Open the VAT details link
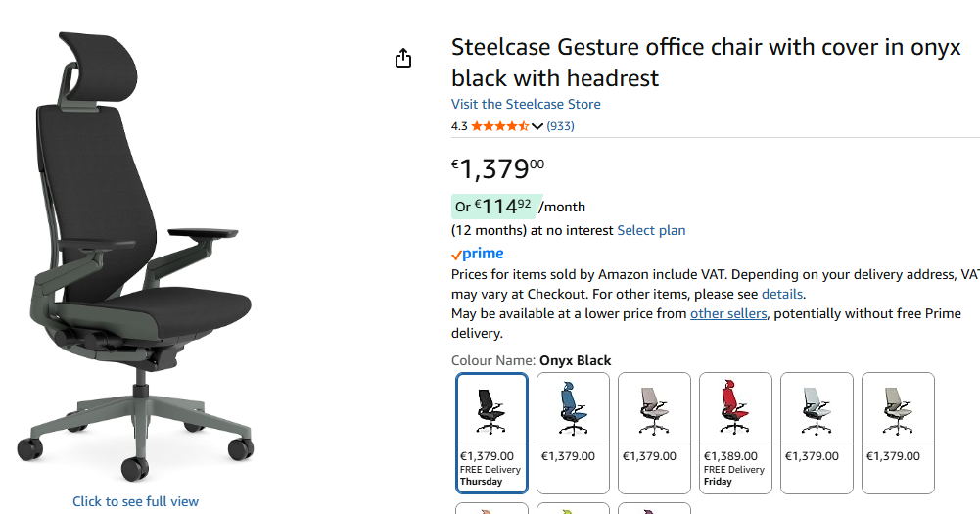The width and height of the screenshot is (980, 514). point(782,294)
